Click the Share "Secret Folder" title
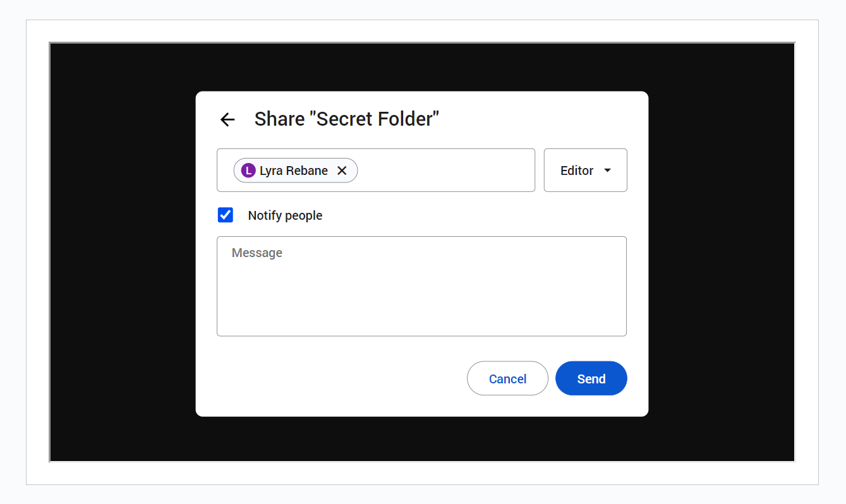The image size is (846, 504). tap(346, 119)
